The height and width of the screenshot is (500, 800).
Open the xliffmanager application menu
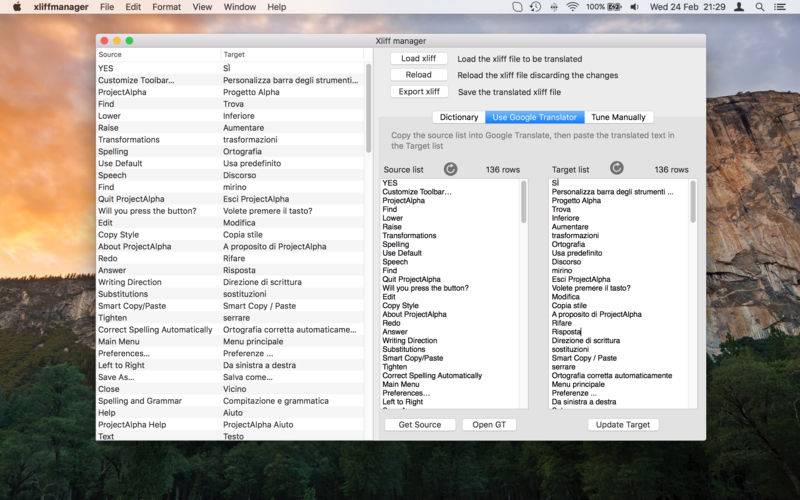point(61,7)
